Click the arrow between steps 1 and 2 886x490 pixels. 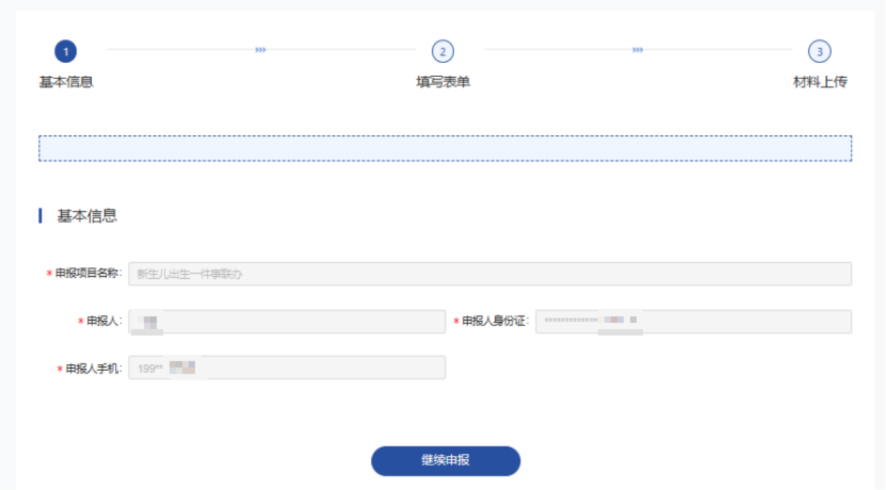click(260, 49)
